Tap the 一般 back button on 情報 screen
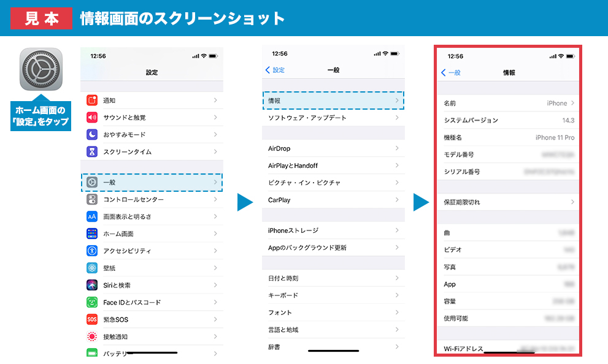 [451, 73]
